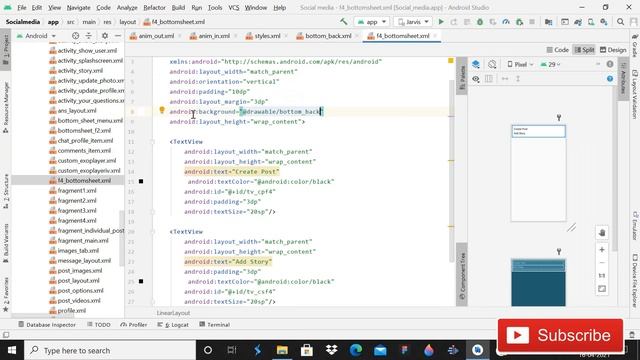Image resolution: width=640 pixels, height=360 pixels.
Task: Open the Terminal tool window
Action: (x=214, y=324)
